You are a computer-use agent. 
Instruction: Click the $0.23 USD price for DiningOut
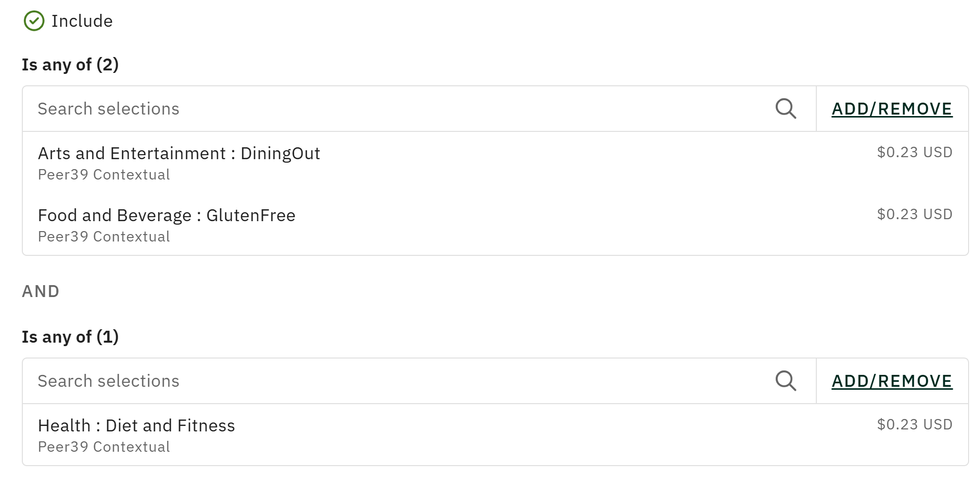914,152
